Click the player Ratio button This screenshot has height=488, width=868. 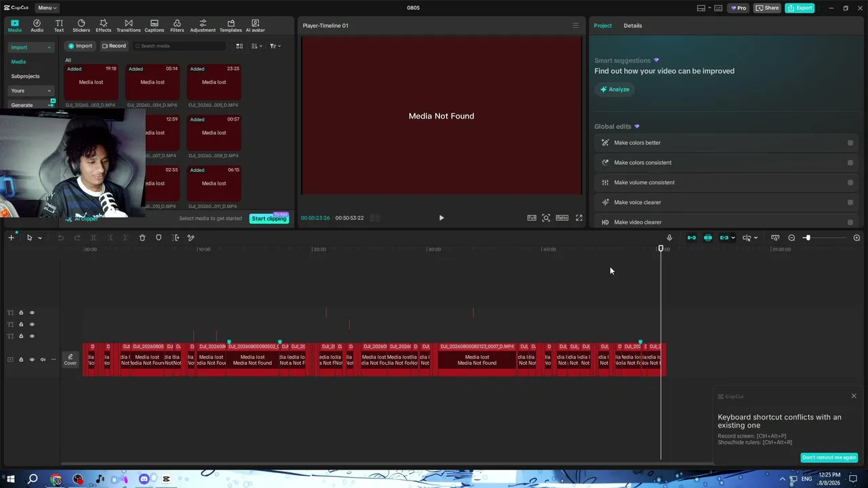(562, 218)
